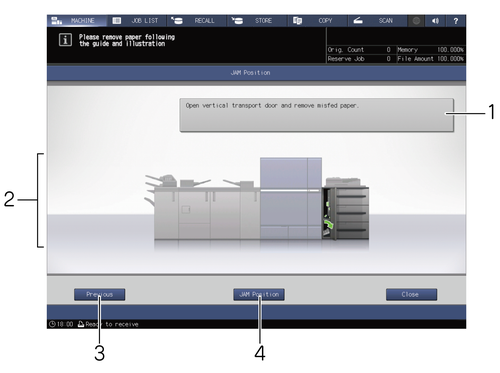Click the misfed paper instruction message box
This screenshot has height=373, width=500.
pos(317,115)
